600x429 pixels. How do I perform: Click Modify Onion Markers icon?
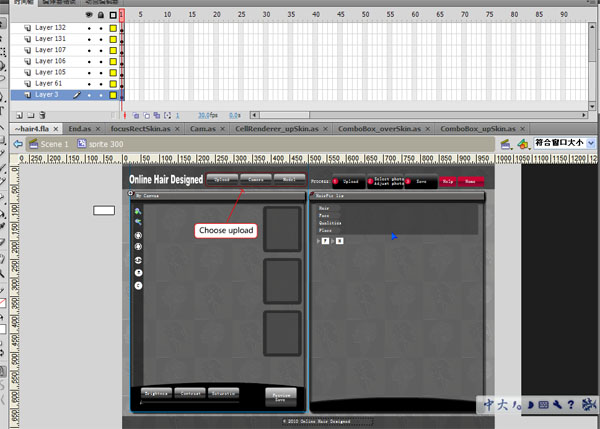168,115
